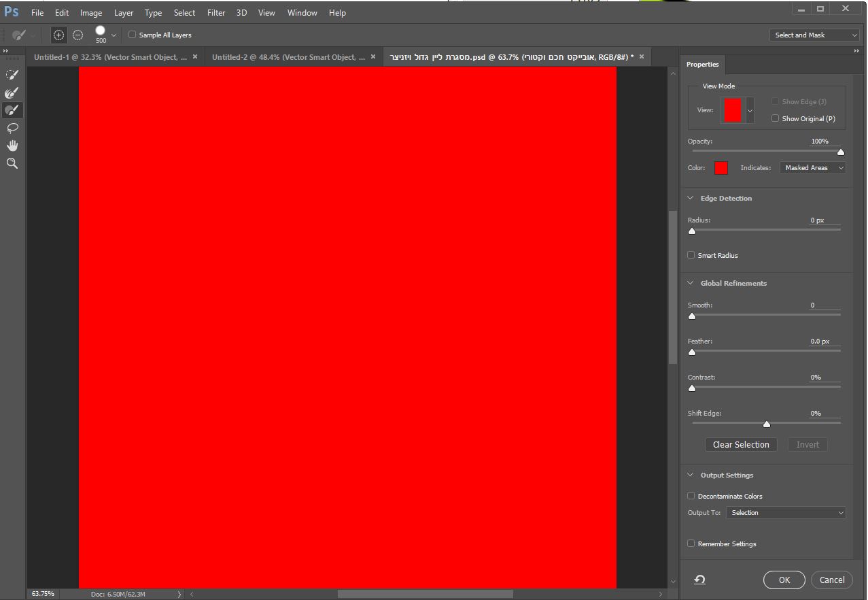868x600 pixels.
Task: Select the Quick Selection tool
Action: [x=12, y=74]
